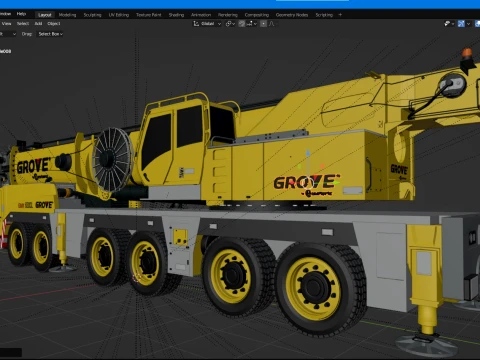Click the proportional editing falloff icon
This screenshot has height=360, width=480.
(272, 24)
